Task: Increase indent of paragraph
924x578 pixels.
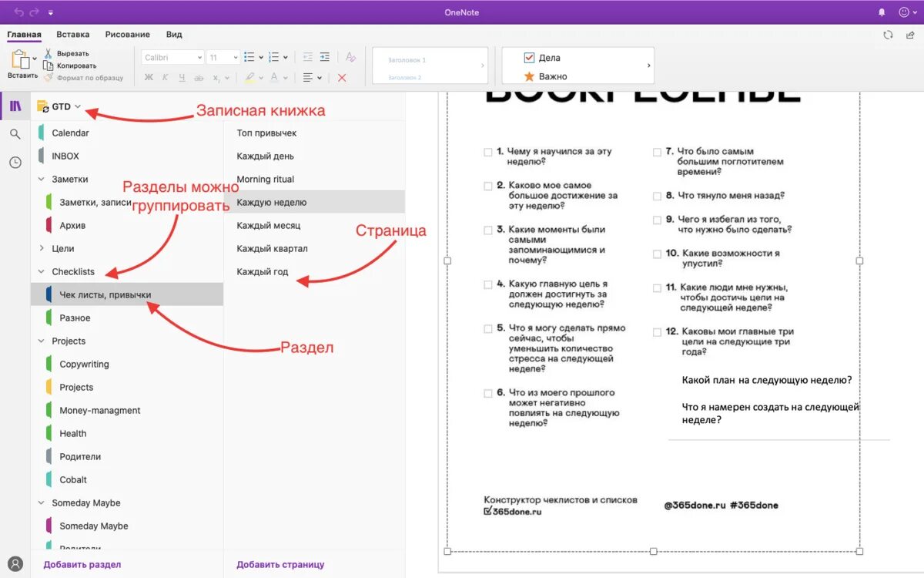Action: click(x=325, y=57)
